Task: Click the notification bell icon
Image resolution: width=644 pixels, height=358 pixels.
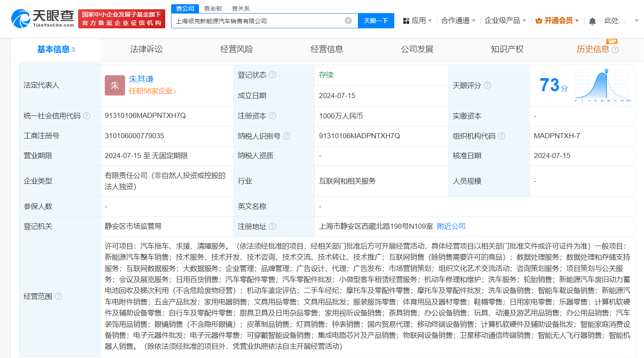Action: click(x=592, y=20)
